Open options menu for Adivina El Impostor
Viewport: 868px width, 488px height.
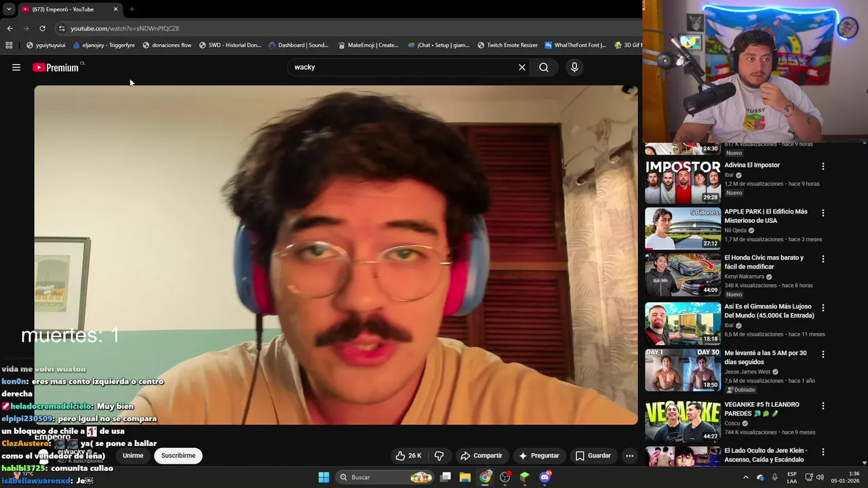tap(823, 166)
